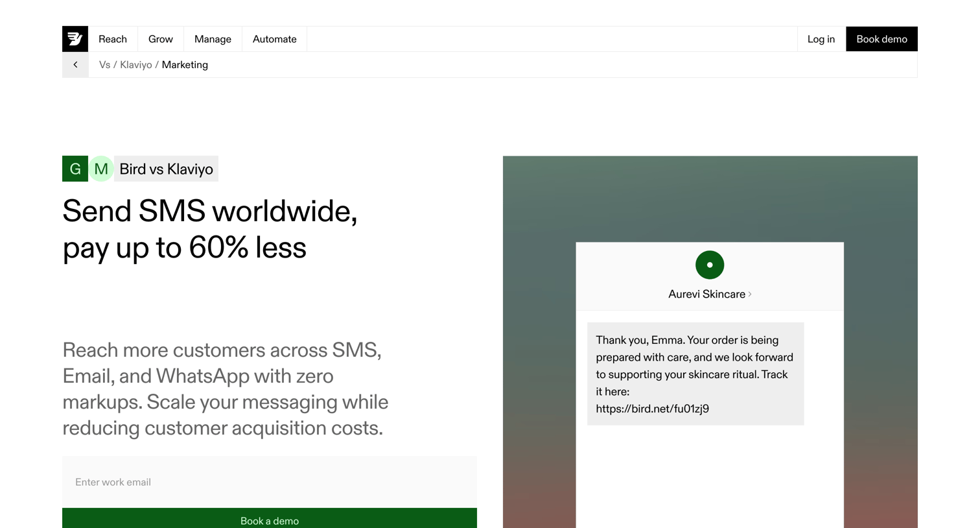Screen dimensions: 980x528
Task: Click the https://bird.net/fu01zj9 tracking link
Action: pyautogui.click(x=652, y=409)
